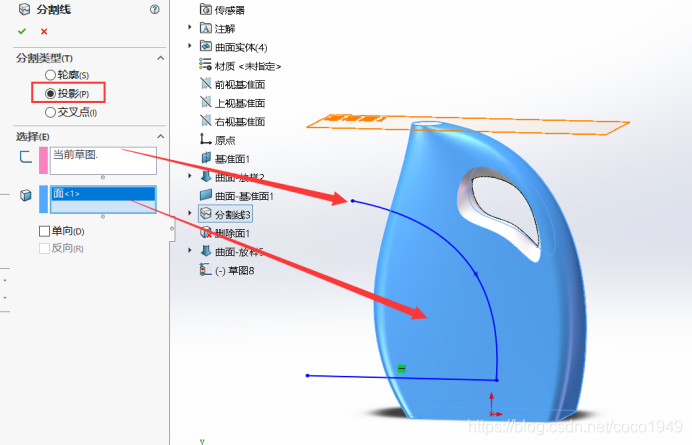Expand 分割线3 tree node

[190, 213]
